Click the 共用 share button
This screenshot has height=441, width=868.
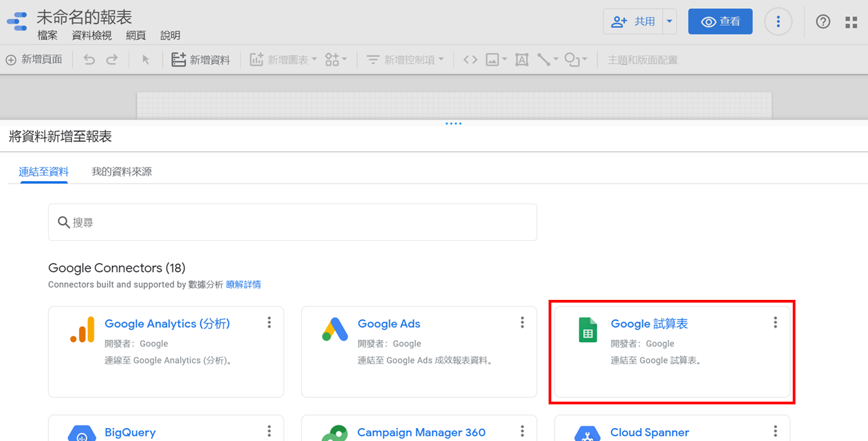(633, 22)
